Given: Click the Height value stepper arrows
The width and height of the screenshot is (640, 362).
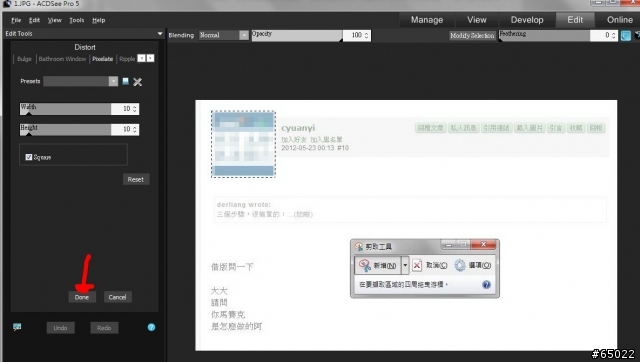Looking at the screenshot, I should click(135, 129).
